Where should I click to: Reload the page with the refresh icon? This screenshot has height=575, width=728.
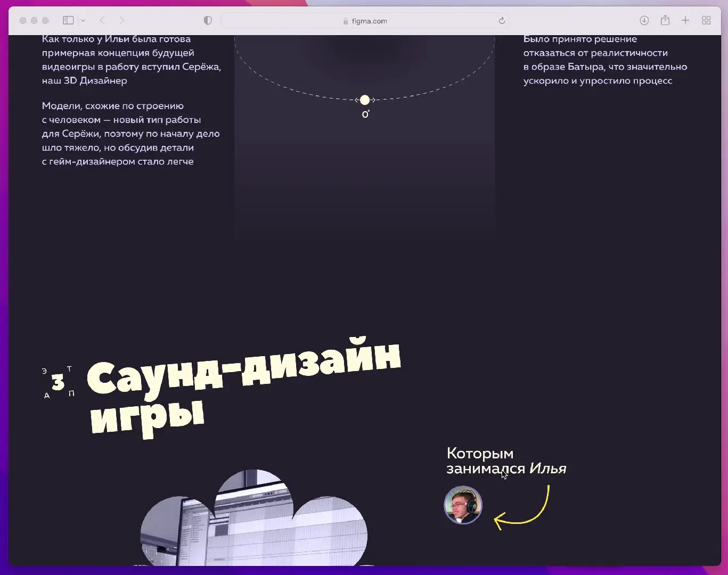coord(501,21)
